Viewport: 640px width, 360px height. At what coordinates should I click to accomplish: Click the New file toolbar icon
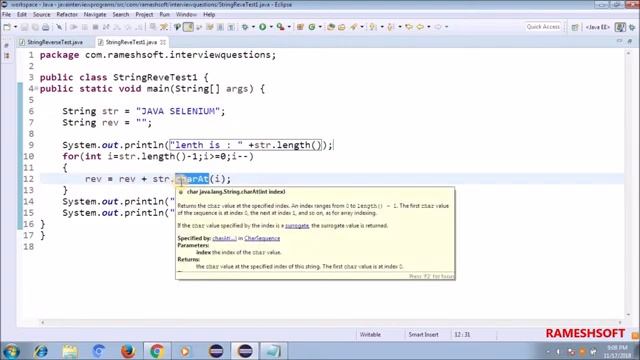(7, 27)
